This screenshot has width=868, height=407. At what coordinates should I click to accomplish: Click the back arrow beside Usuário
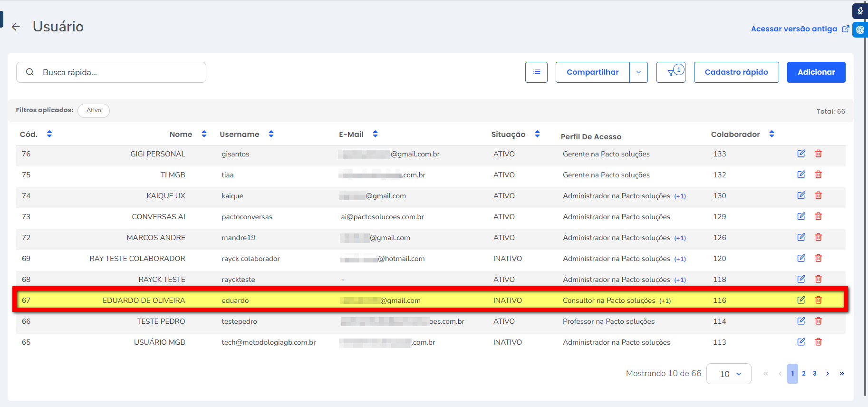point(16,27)
